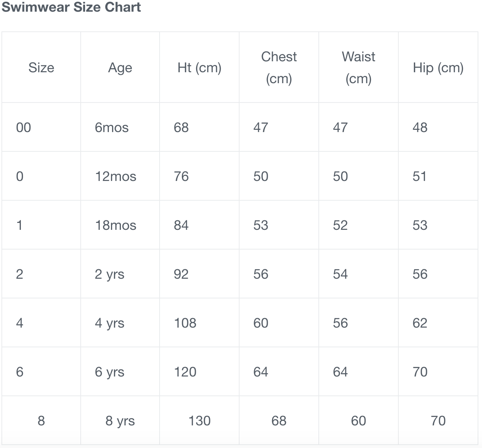Click the hip value 48
This screenshot has height=448, width=482.
click(x=420, y=127)
